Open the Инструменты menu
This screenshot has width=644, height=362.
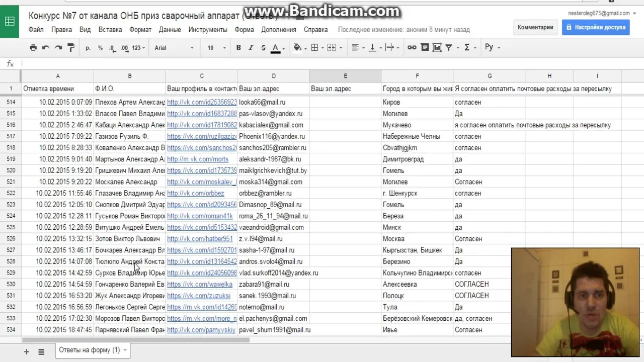pyautogui.click(x=208, y=30)
